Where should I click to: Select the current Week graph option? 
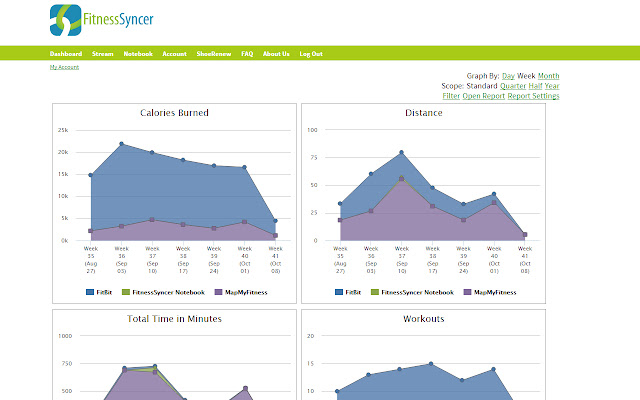pyautogui.click(x=526, y=76)
